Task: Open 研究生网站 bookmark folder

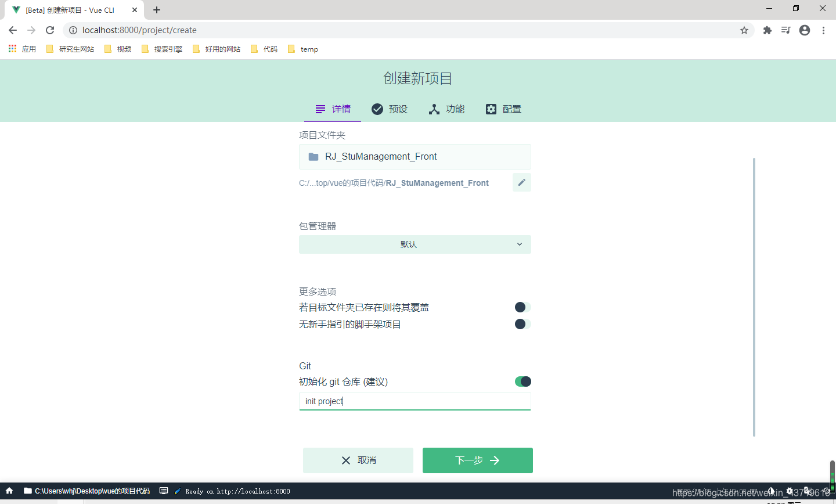Action: tap(70, 49)
